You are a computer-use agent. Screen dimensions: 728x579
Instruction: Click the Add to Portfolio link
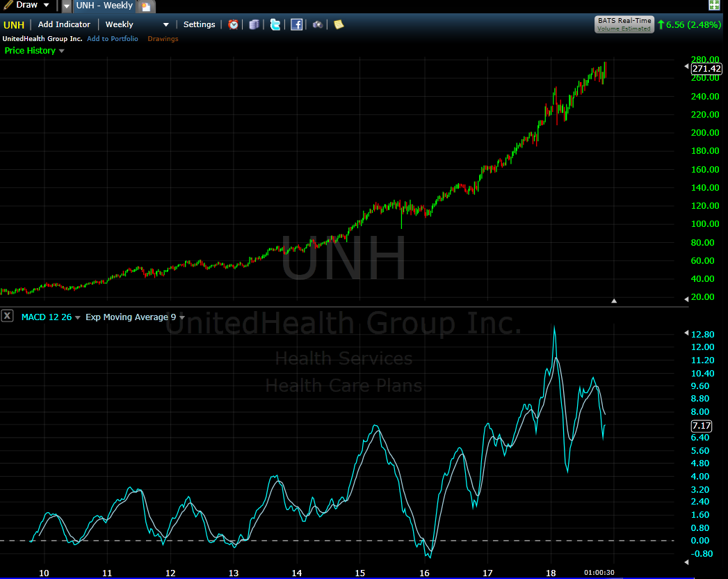tap(113, 39)
